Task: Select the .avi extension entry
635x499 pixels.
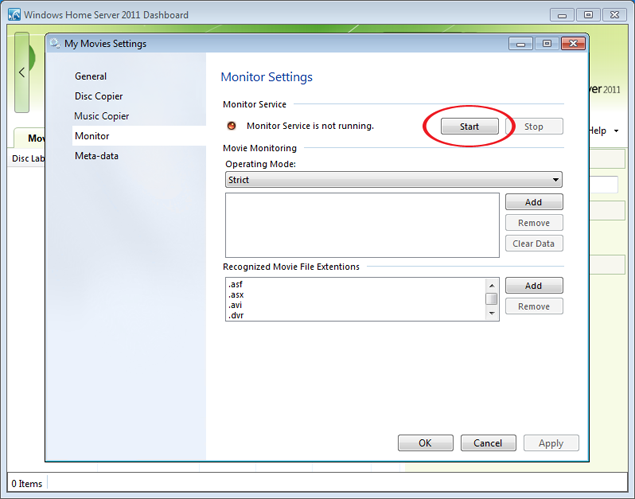Action: 236,305
